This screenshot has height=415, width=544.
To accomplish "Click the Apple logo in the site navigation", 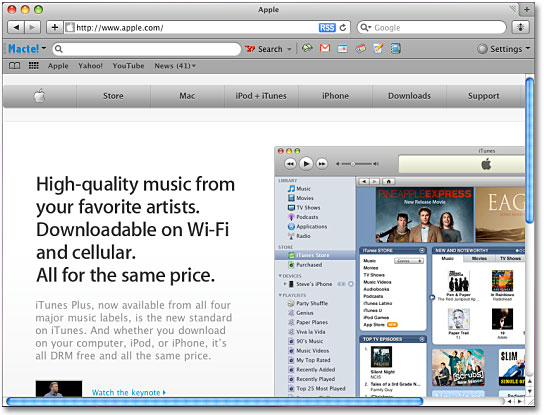I will (40, 96).
